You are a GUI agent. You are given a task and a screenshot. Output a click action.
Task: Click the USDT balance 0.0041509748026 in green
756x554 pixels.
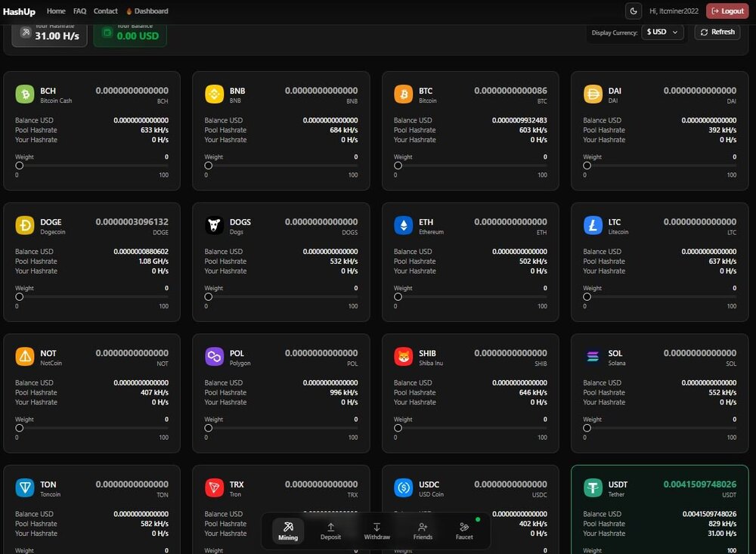pos(700,484)
